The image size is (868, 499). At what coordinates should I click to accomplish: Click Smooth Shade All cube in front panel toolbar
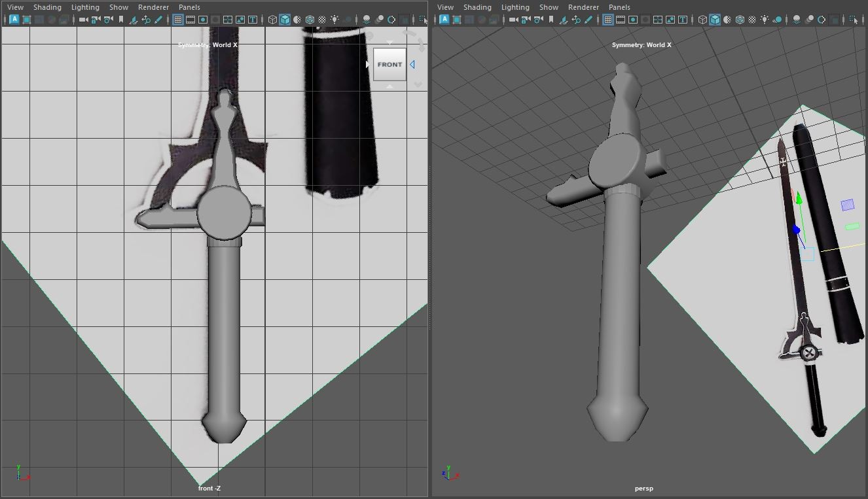coord(286,20)
